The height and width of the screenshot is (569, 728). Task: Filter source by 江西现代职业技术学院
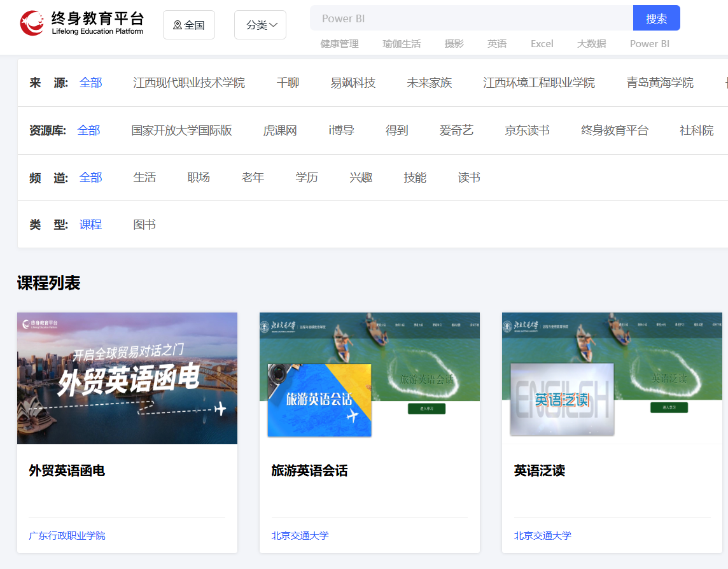click(189, 83)
